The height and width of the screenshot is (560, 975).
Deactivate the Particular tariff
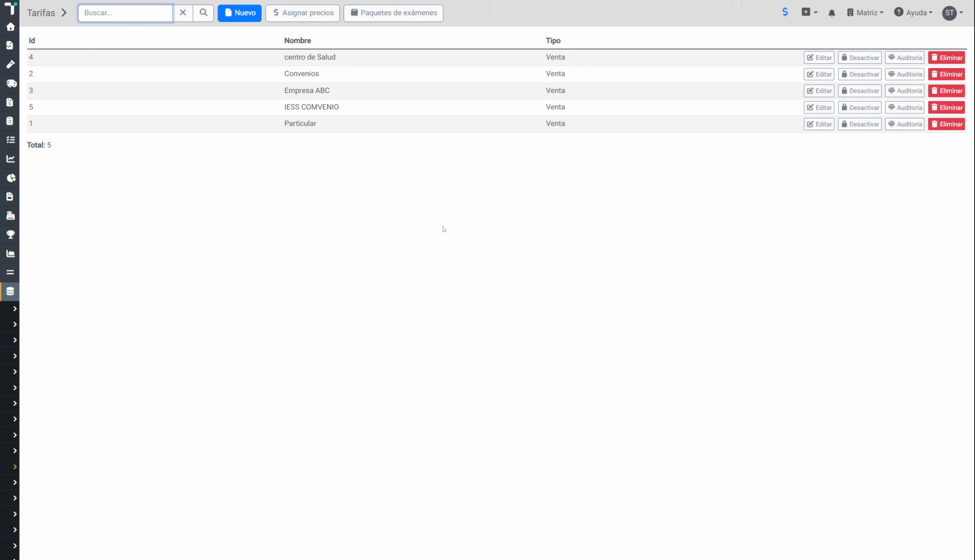point(860,124)
